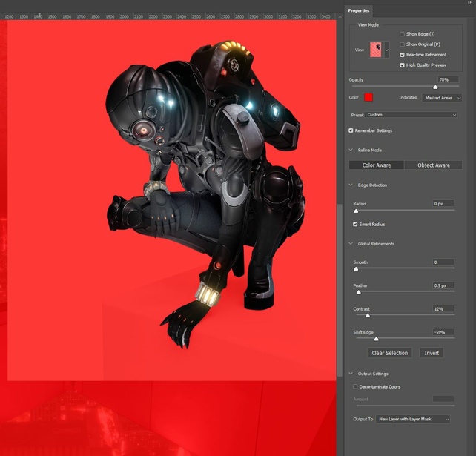This screenshot has height=456, width=476.
Task: Switch to the Properties tab
Action: 360,10
